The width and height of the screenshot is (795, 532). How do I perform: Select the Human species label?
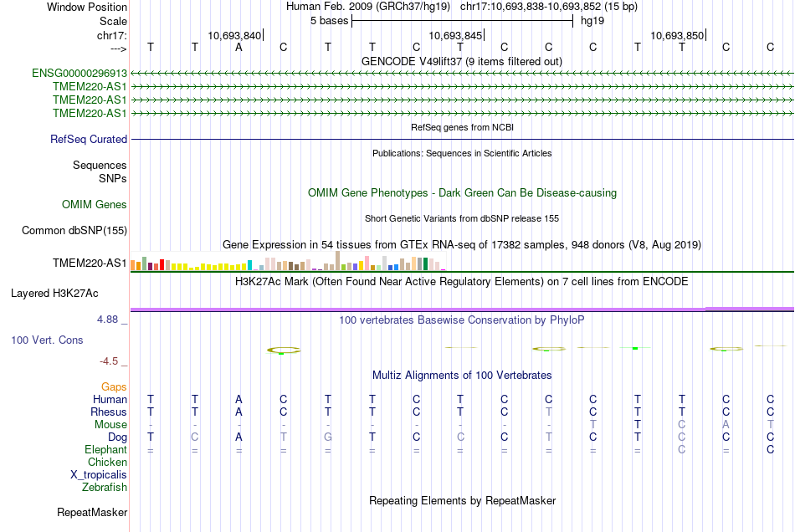pyautogui.click(x=110, y=399)
